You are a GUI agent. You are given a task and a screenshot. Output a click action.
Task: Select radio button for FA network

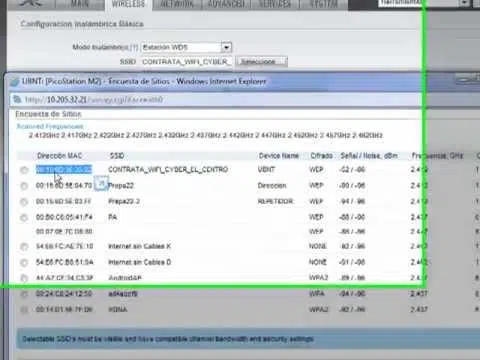[x=24, y=218]
